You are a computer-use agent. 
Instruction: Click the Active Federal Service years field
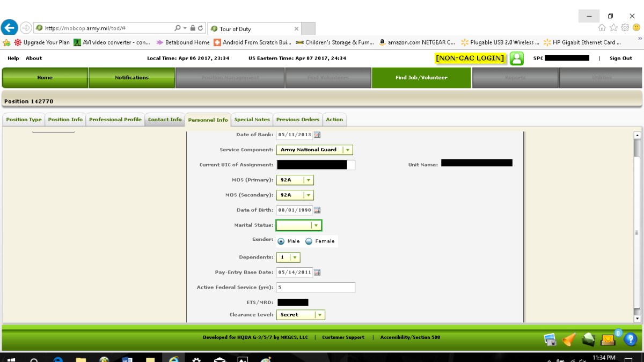coord(316,287)
